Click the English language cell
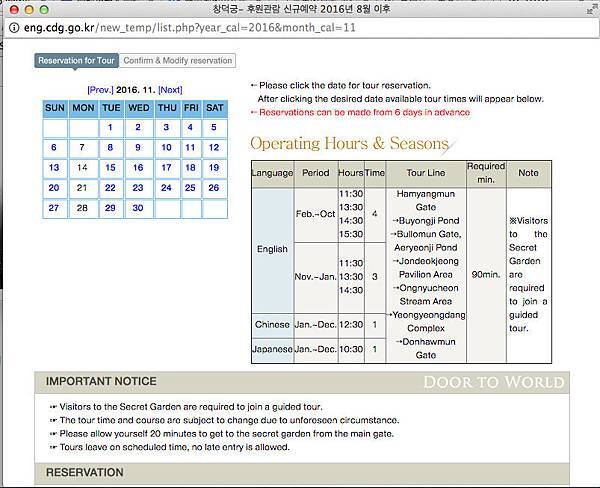600x488 pixels. pos(272,249)
